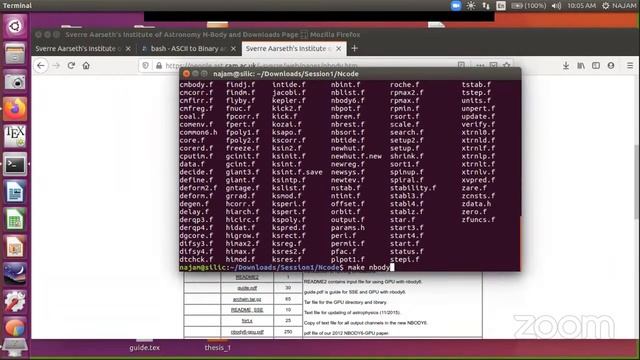640x360 pixels.
Task: Open the Firefox hamburger menu
Action: [630, 65]
